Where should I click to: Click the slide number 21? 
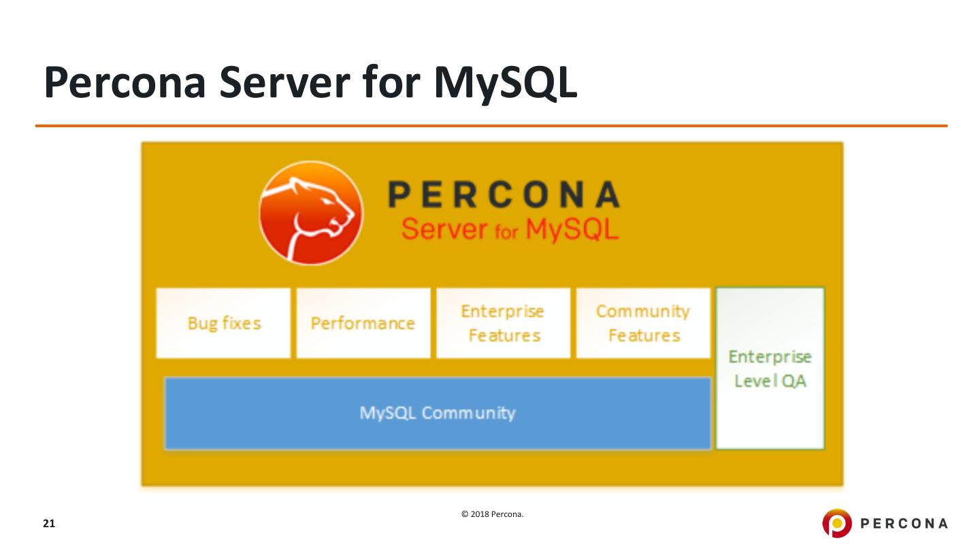(x=48, y=524)
